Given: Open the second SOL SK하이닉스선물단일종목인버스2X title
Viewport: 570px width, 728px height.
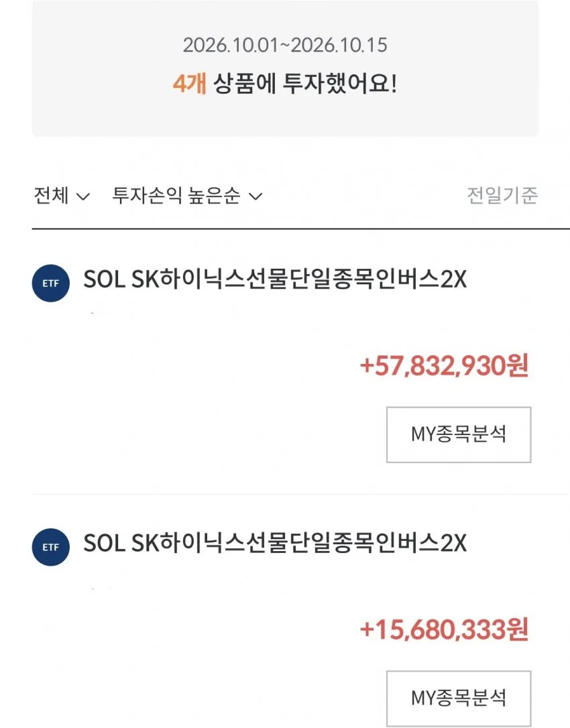Looking at the screenshot, I should [x=275, y=543].
